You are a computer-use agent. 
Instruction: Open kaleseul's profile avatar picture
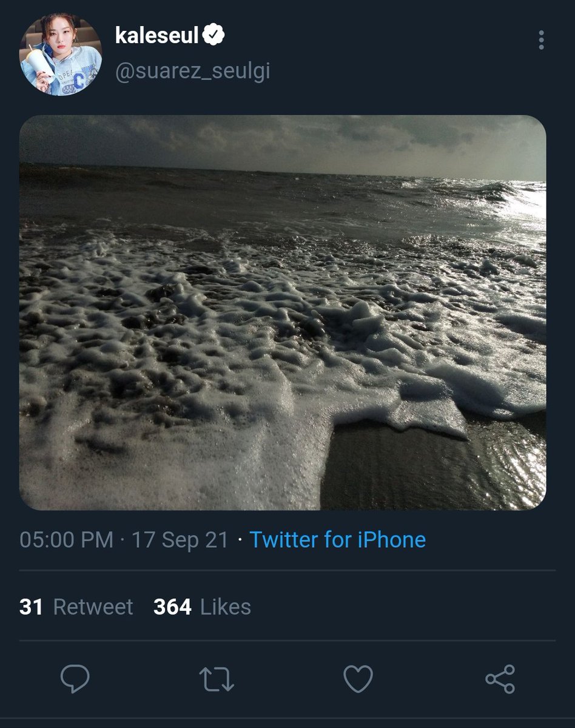pyautogui.click(x=61, y=55)
